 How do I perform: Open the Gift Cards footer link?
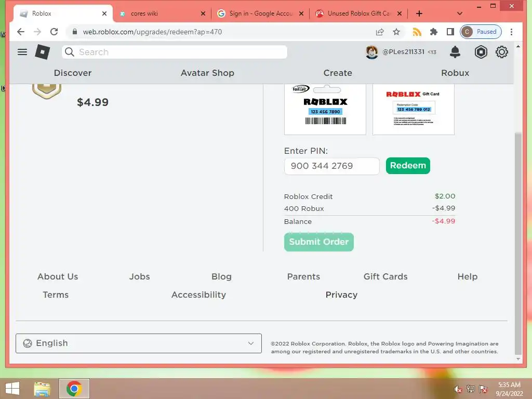[385, 276]
